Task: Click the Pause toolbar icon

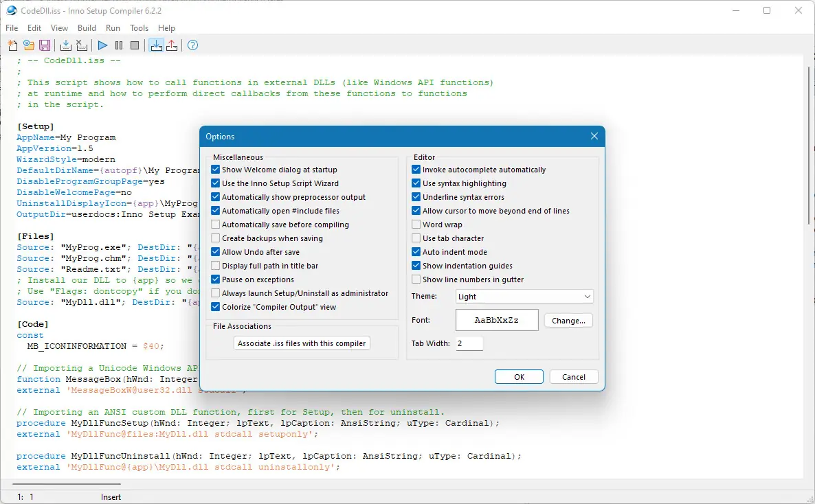Action: [118, 46]
